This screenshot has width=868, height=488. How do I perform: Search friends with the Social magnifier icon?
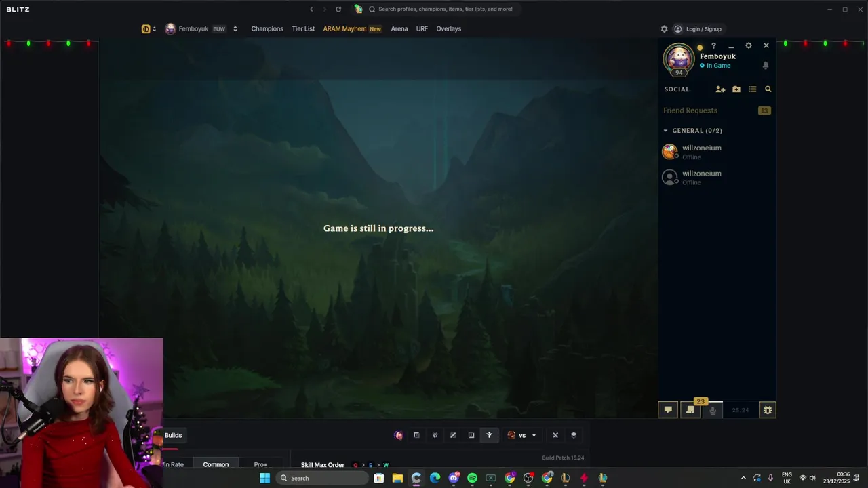(x=768, y=89)
